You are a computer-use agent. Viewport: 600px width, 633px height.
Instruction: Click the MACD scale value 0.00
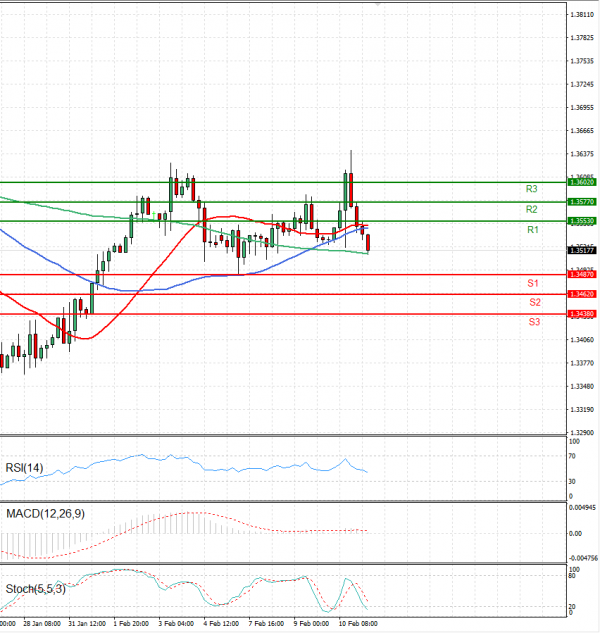(x=575, y=534)
